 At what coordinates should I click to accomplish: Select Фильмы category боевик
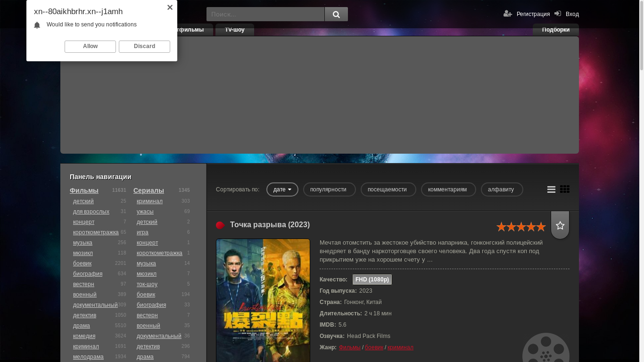82,263
